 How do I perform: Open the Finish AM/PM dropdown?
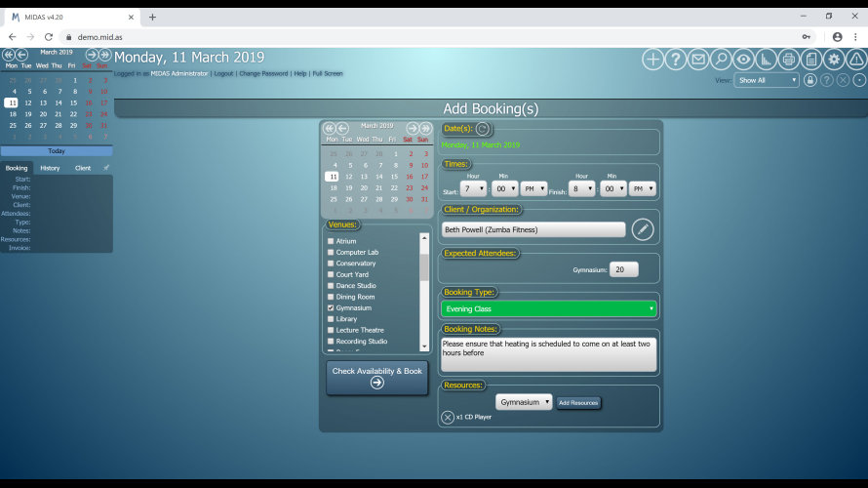642,189
